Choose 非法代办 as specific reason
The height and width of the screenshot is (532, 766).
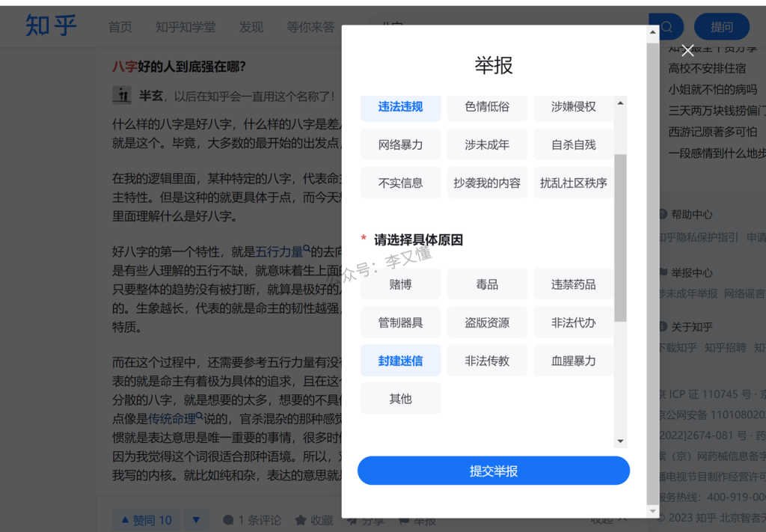[574, 322]
